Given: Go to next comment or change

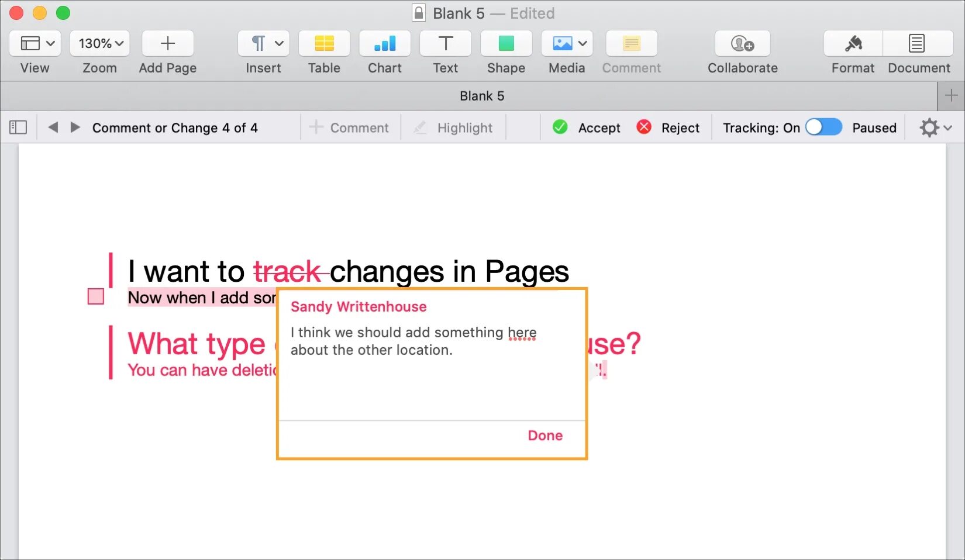Looking at the screenshot, I should [x=75, y=127].
